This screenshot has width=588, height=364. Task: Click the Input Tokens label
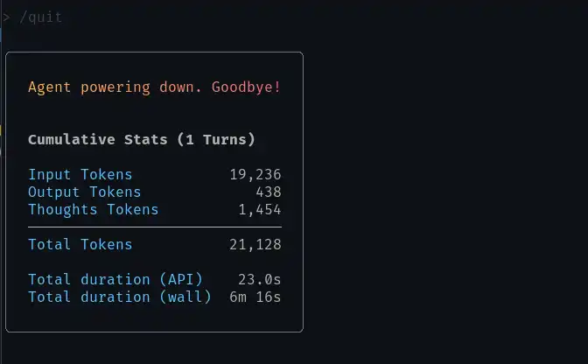coord(80,175)
